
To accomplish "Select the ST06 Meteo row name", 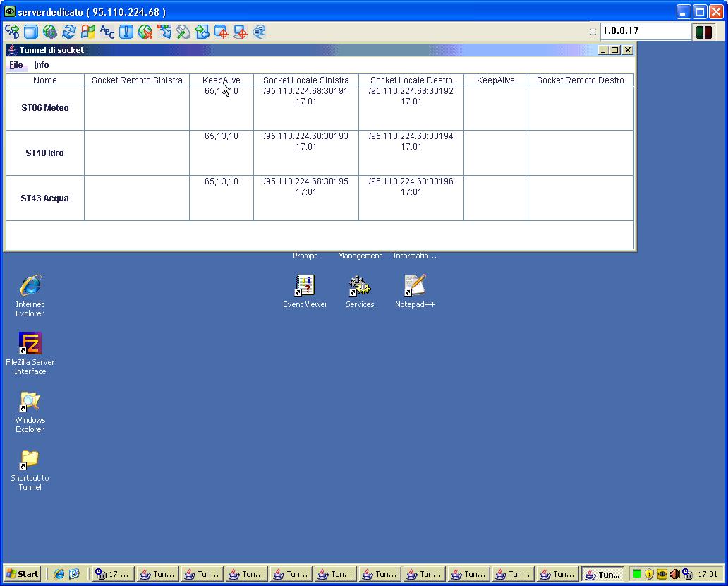I will pyautogui.click(x=45, y=108).
